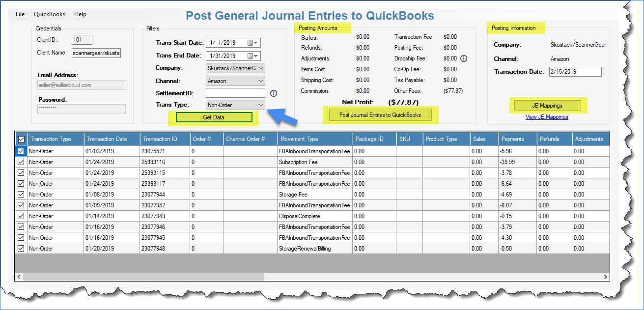The width and height of the screenshot is (644, 310).
Task: Select the Storage Fee cell
Action: click(315, 195)
